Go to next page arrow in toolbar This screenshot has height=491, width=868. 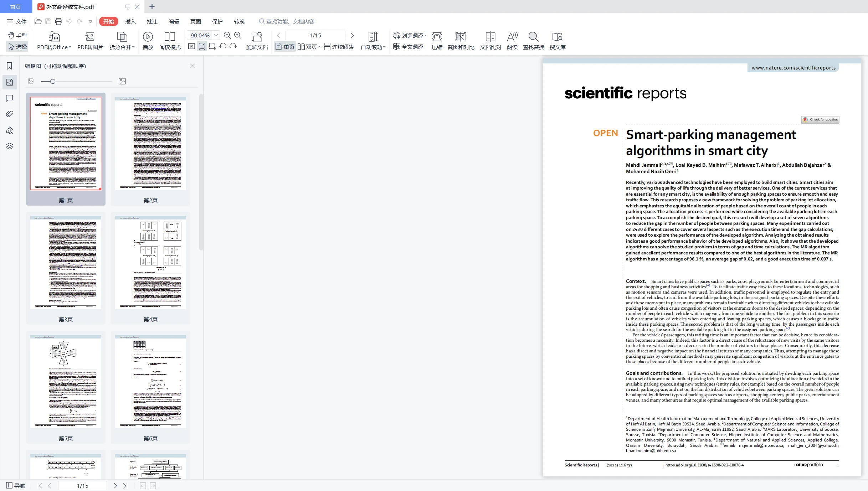352,35
